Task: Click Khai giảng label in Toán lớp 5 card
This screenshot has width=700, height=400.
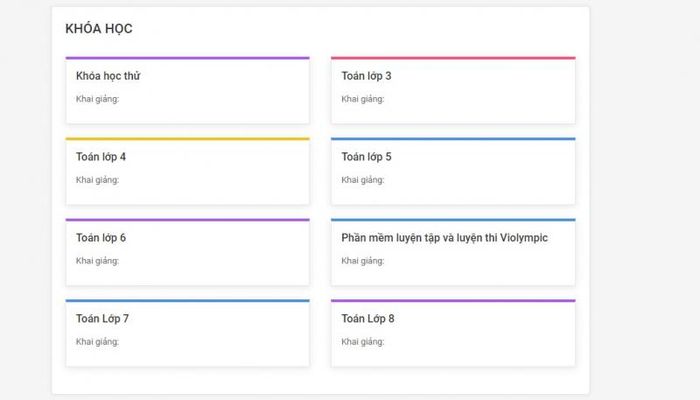Action: tap(363, 180)
